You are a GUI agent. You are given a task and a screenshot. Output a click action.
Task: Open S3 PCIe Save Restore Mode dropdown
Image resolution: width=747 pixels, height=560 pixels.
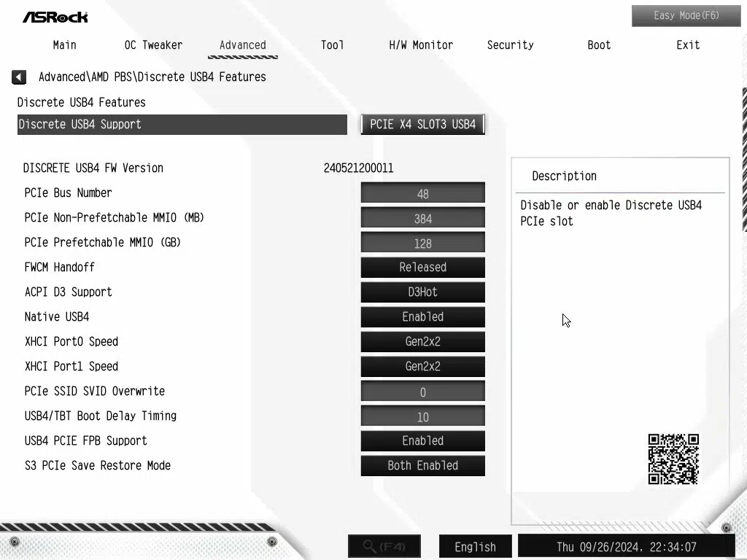pos(422,466)
